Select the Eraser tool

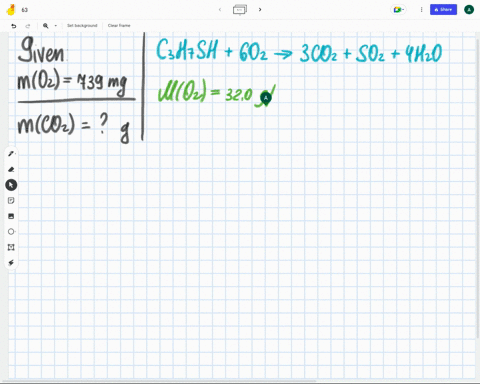pyautogui.click(x=11, y=169)
